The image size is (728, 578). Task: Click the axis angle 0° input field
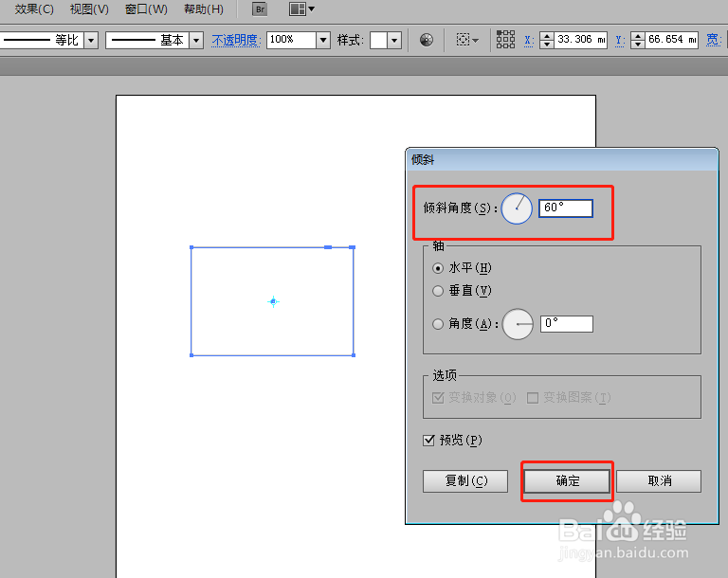coord(567,324)
